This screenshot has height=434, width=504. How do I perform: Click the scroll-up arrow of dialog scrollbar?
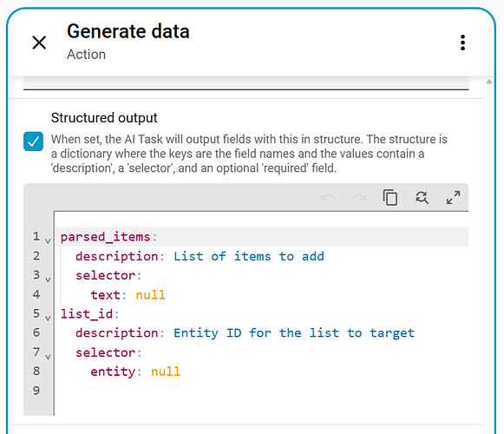(489, 82)
